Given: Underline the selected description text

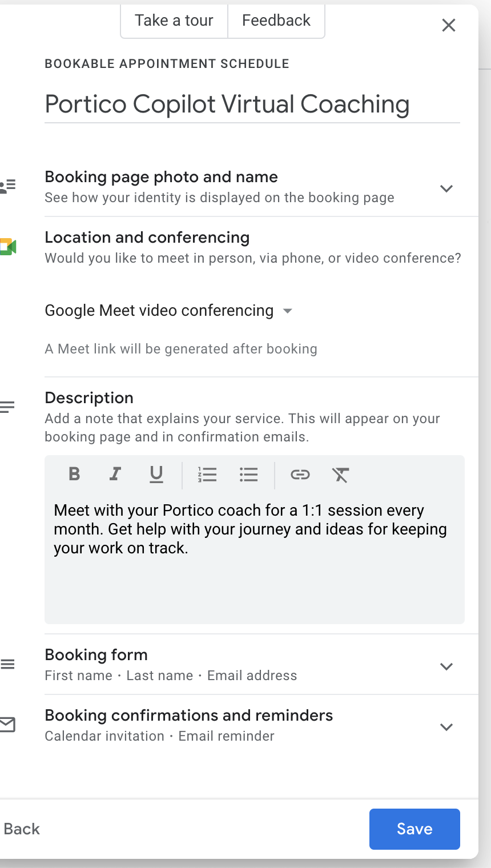Looking at the screenshot, I should tap(156, 474).
